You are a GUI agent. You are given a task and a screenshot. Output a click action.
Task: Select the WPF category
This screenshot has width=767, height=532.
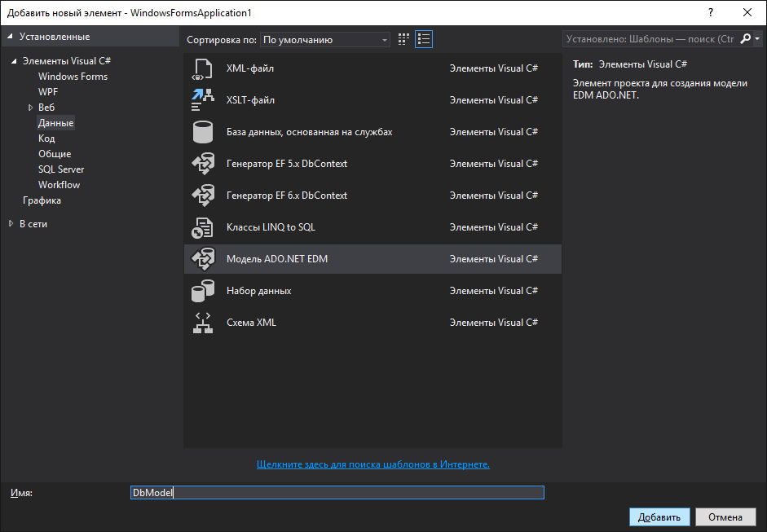(48, 92)
